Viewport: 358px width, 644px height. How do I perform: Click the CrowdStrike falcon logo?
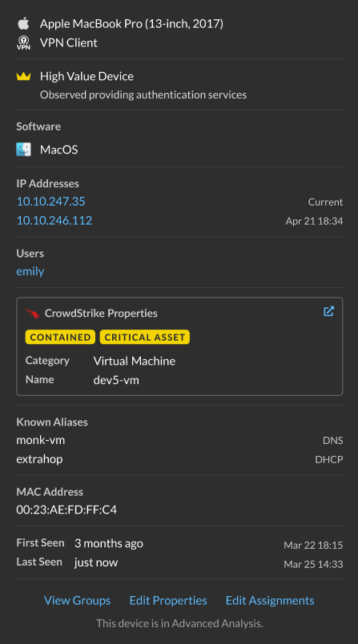tap(32, 314)
